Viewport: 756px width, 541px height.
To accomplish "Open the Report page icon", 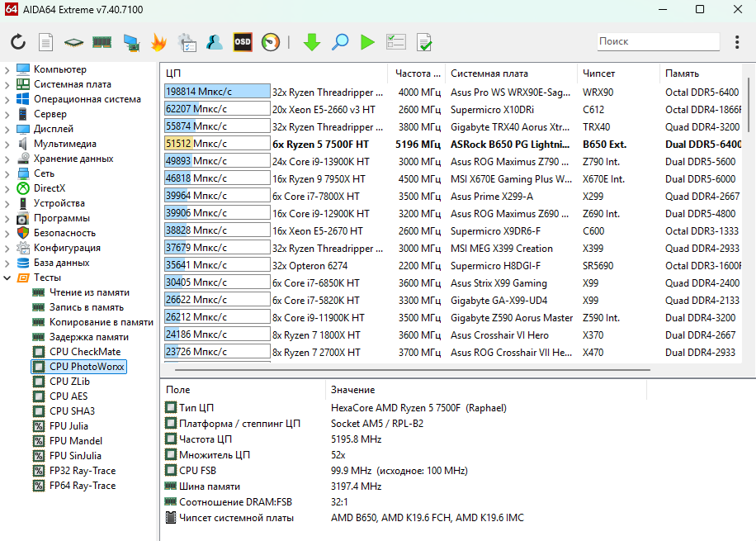I will pos(45,42).
